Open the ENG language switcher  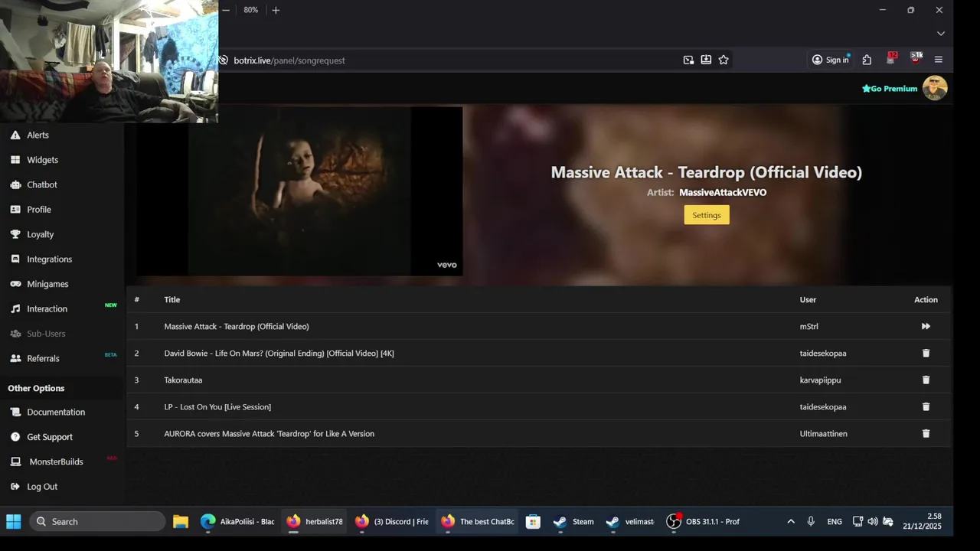click(835, 522)
